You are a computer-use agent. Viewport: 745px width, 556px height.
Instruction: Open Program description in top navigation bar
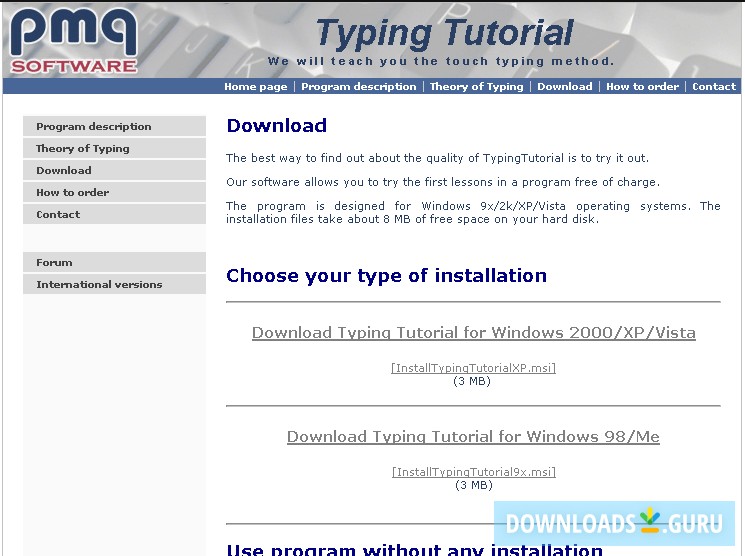359,86
